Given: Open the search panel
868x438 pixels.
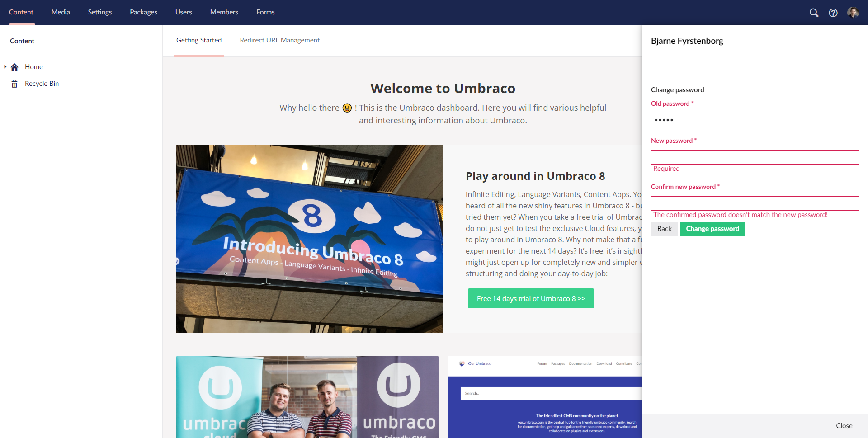Looking at the screenshot, I should (x=814, y=13).
